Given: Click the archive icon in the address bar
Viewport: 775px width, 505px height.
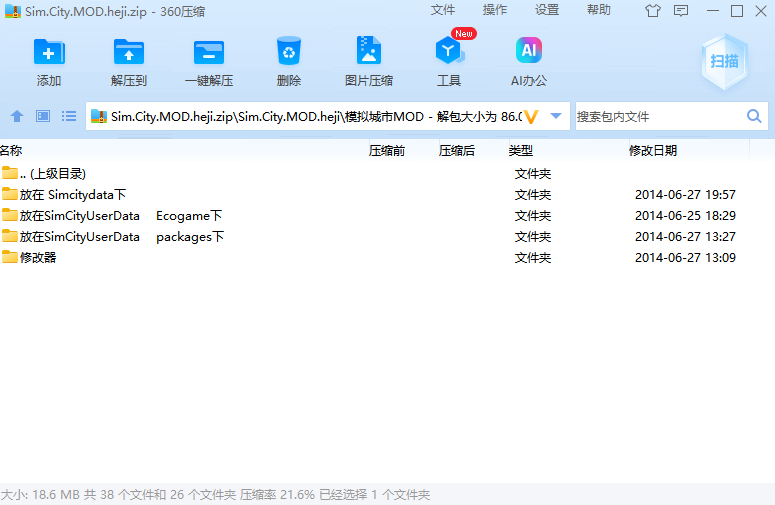Looking at the screenshot, I should (x=99, y=117).
